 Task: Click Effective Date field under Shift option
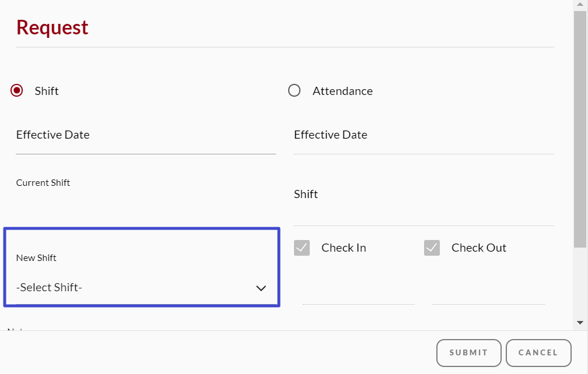(x=145, y=140)
